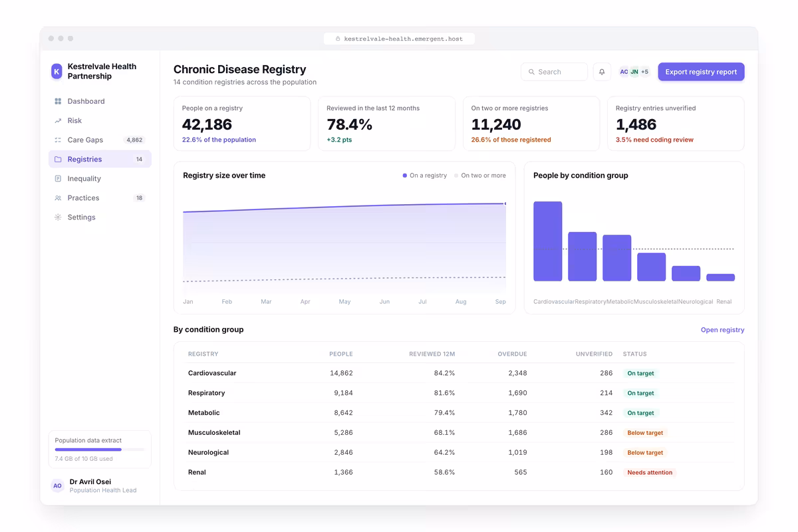Click Cardiovascular's On target badge

(x=640, y=373)
